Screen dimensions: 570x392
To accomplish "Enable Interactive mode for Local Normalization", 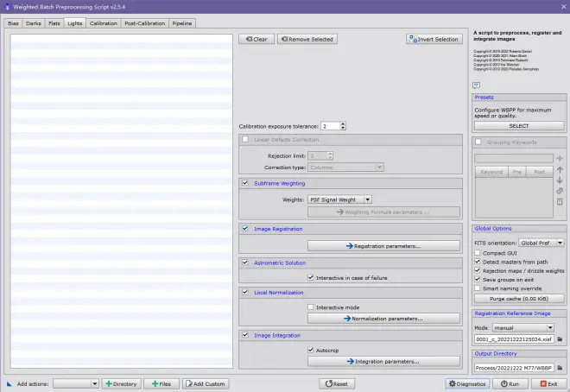I will (310, 307).
